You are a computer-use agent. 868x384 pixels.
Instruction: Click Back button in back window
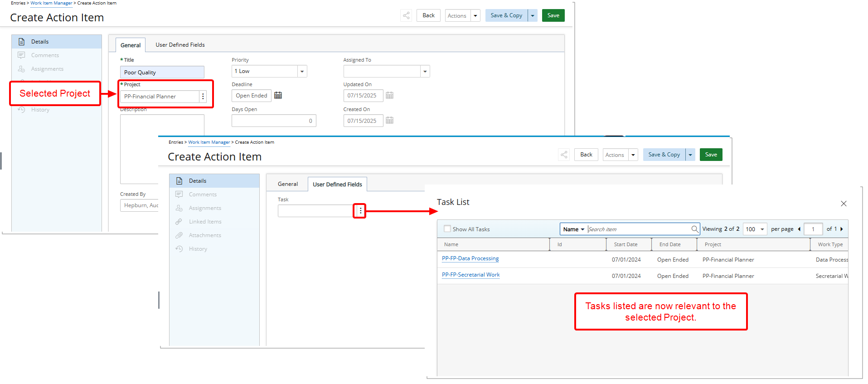428,15
